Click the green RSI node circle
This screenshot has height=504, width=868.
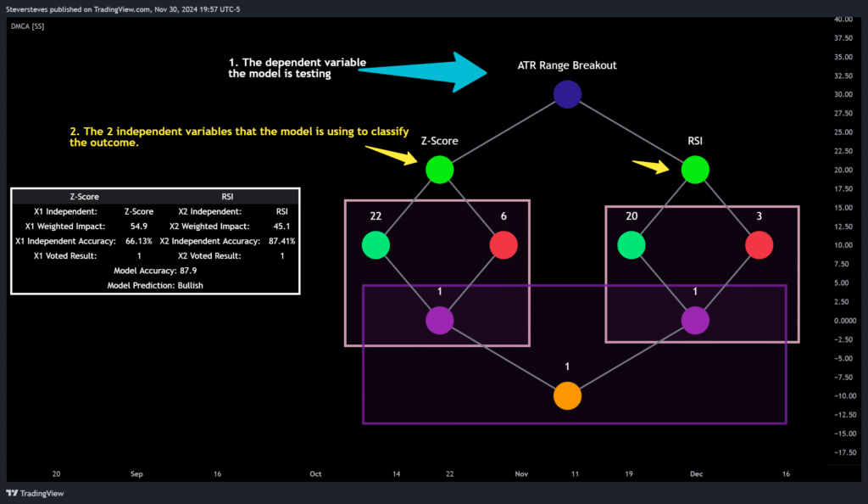click(x=695, y=170)
